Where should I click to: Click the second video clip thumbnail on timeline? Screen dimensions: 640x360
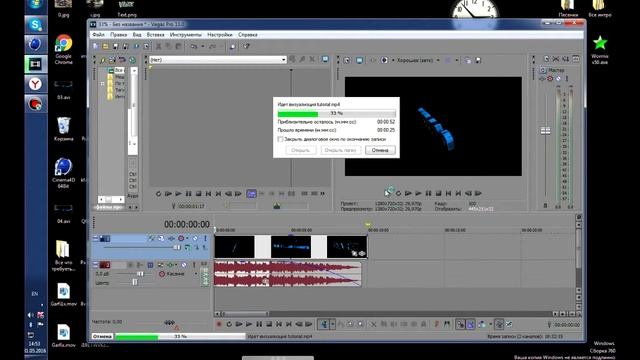click(x=291, y=247)
